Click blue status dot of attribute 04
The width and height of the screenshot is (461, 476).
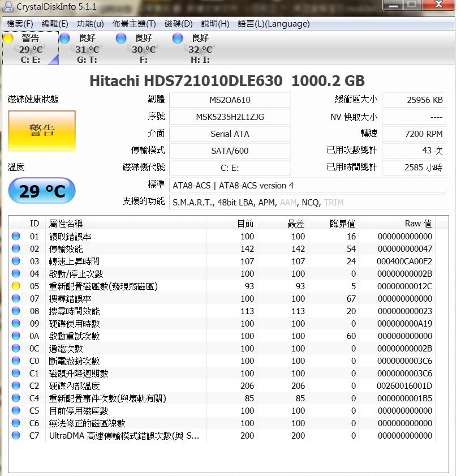pos(16,273)
